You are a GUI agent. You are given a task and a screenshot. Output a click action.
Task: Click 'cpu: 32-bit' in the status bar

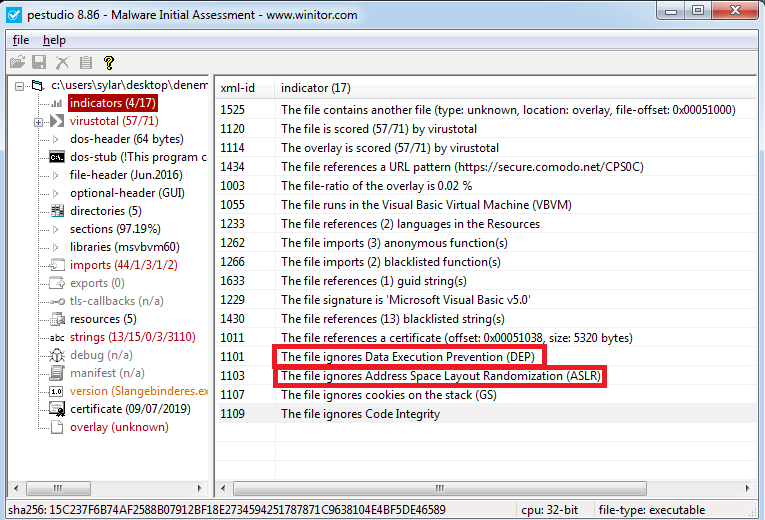[x=549, y=510]
